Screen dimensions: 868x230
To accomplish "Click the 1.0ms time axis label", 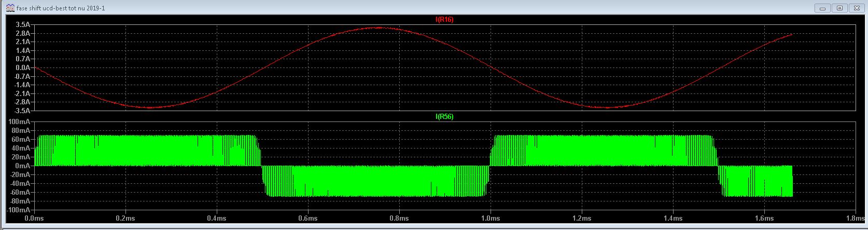I will click(x=491, y=219).
